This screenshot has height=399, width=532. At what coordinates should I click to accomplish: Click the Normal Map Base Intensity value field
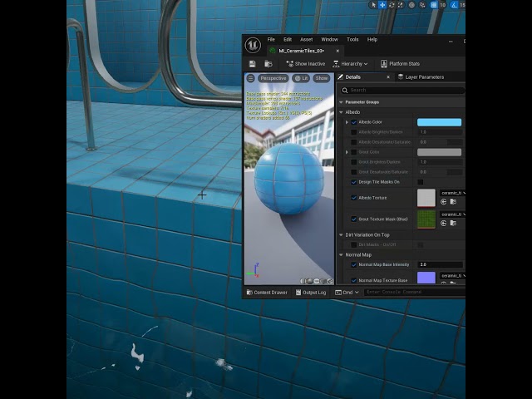tap(440, 264)
